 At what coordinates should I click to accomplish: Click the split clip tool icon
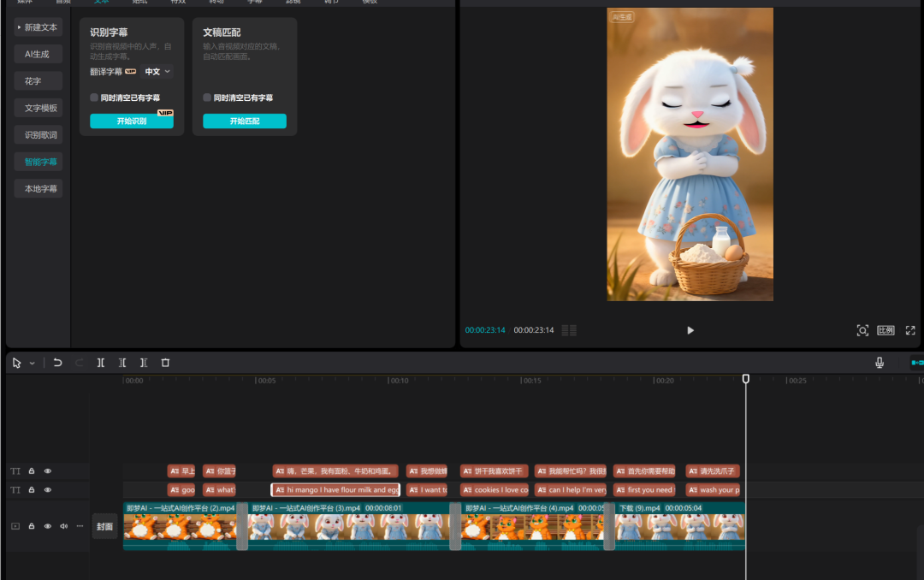[101, 363]
